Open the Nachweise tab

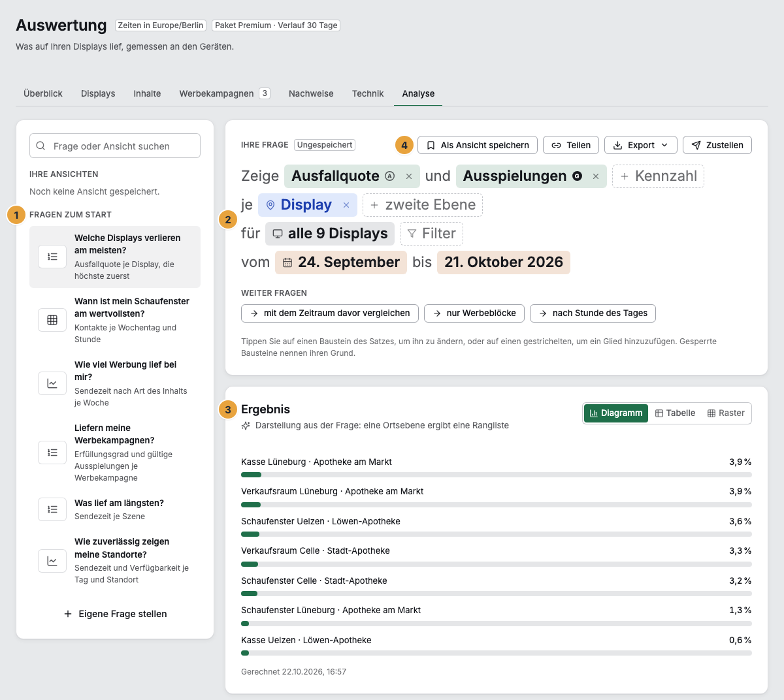point(311,93)
